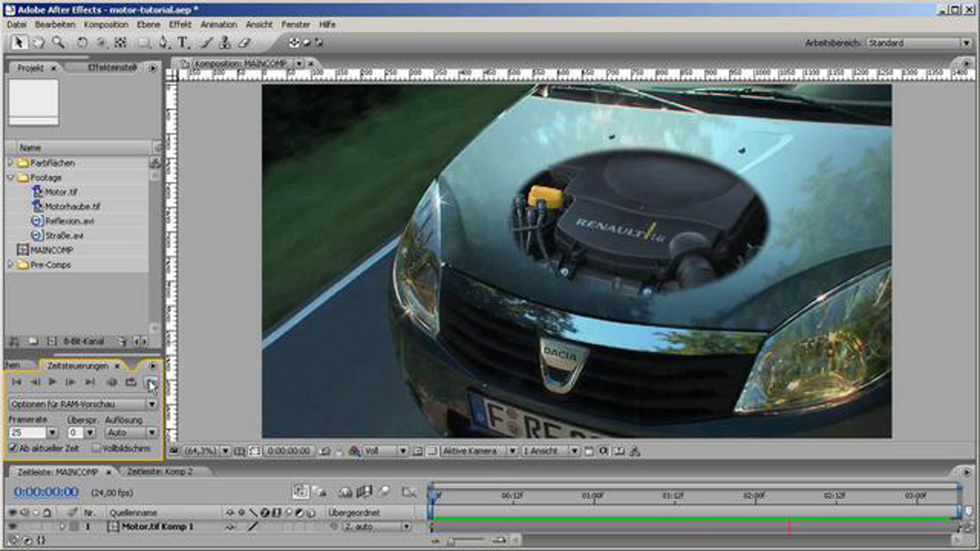Select the Brush tool

(206, 43)
